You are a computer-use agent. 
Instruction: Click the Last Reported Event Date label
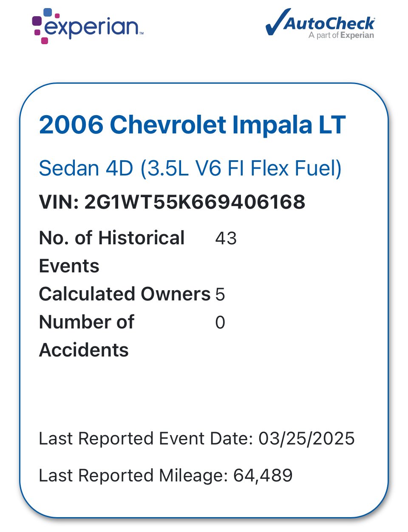click(x=146, y=439)
